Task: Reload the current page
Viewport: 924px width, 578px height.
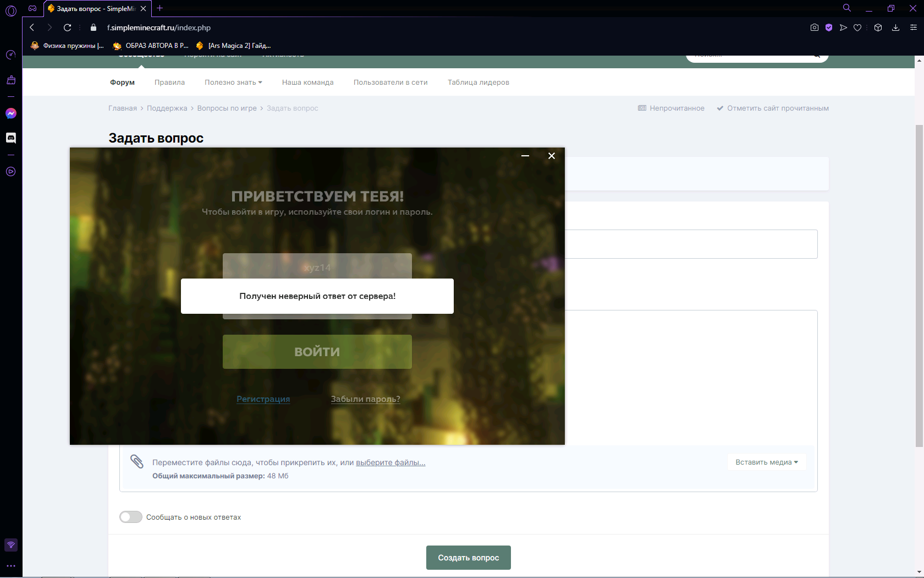Action: 67,28
